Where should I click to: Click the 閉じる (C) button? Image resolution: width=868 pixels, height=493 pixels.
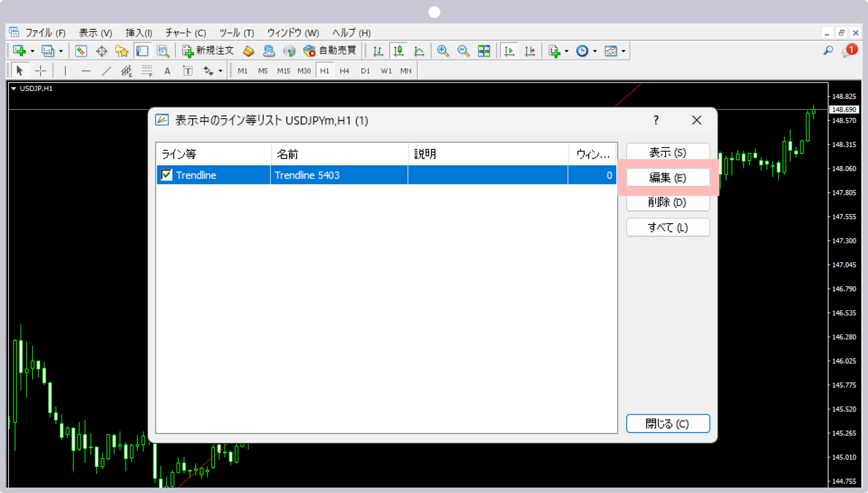tap(668, 423)
